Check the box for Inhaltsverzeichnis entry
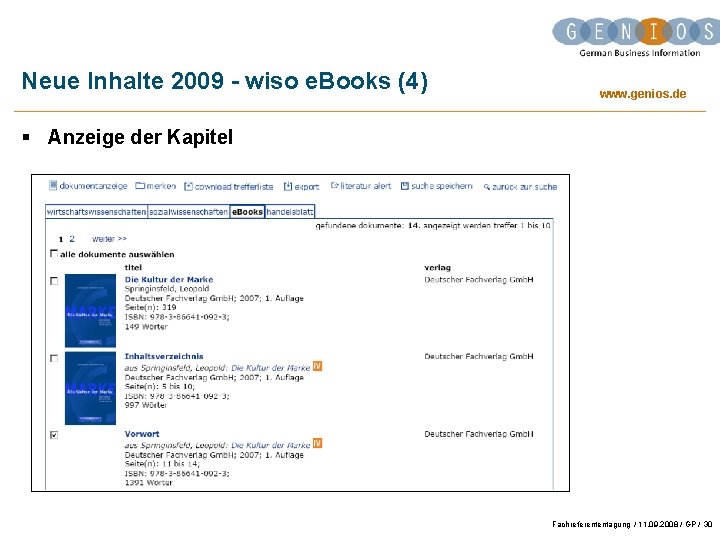 click(x=54, y=358)
